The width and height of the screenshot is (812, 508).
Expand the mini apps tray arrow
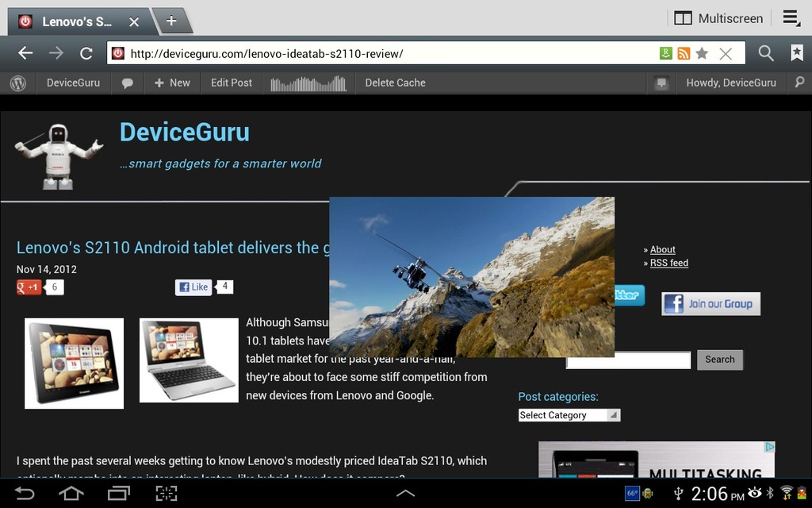tap(405, 493)
